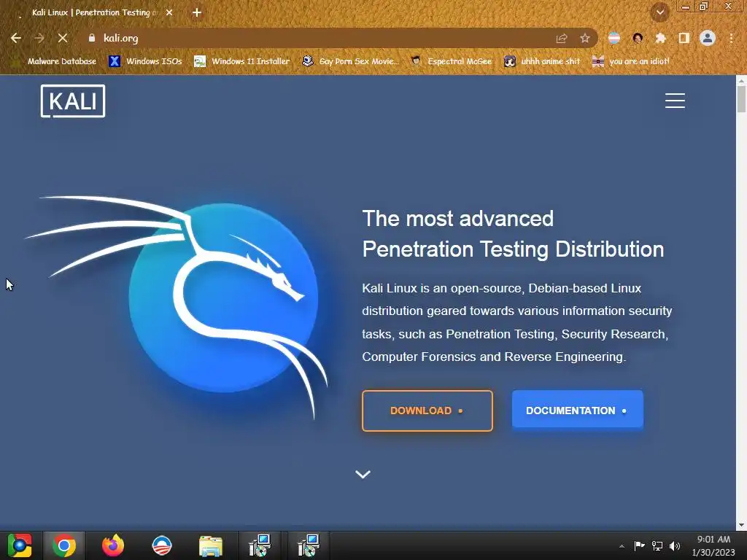
Task: Open the character face extension icon
Action: coord(638,39)
